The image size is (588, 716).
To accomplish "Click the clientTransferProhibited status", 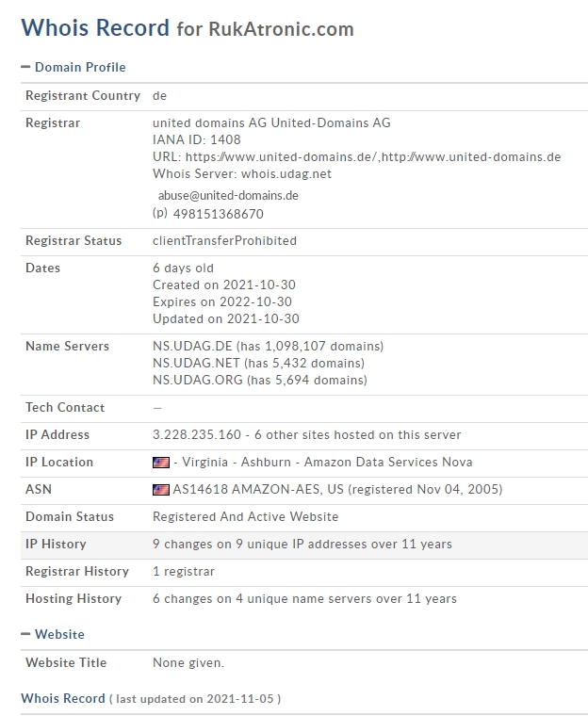I will [224, 240].
